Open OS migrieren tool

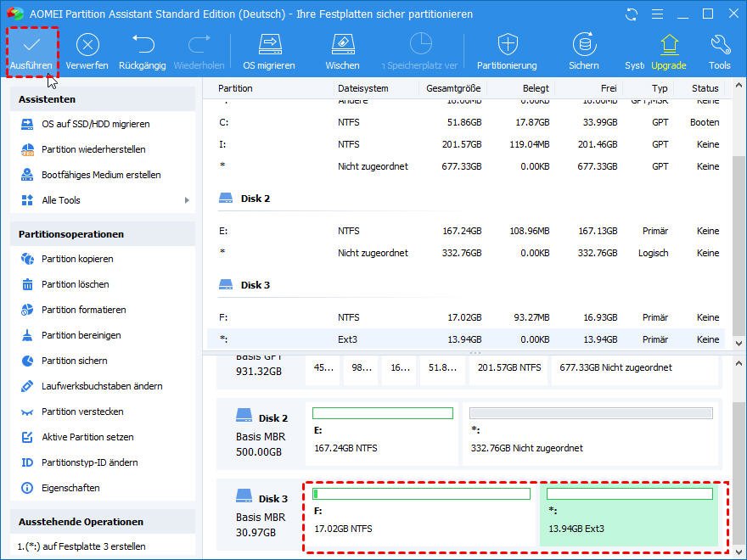pyautogui.click(x=270, y=52)
